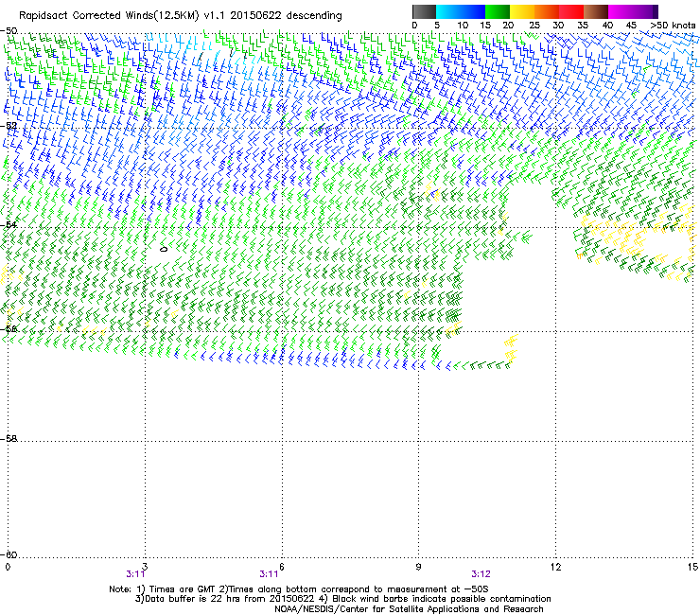This screenshot has width=700, height=615.
Task: Click the -54 latitude axis label
Action: pyautogui.click(x=9, y=224)
